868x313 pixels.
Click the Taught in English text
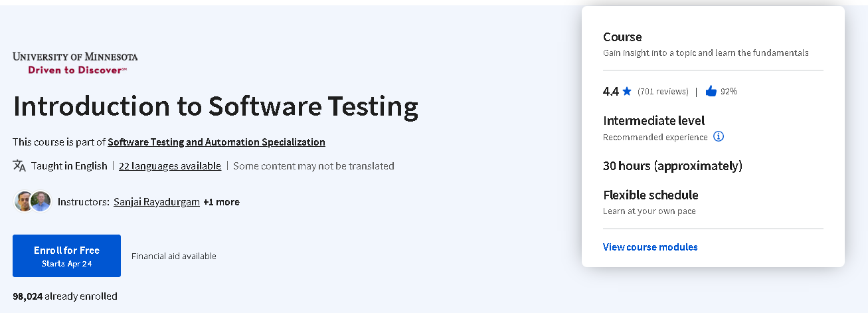[69, 166]
